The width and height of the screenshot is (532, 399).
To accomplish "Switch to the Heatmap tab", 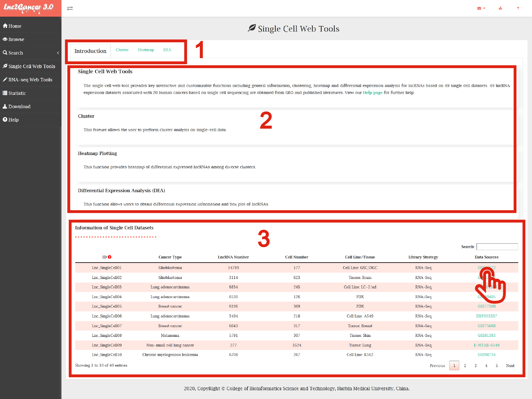I will pos(146,50).
